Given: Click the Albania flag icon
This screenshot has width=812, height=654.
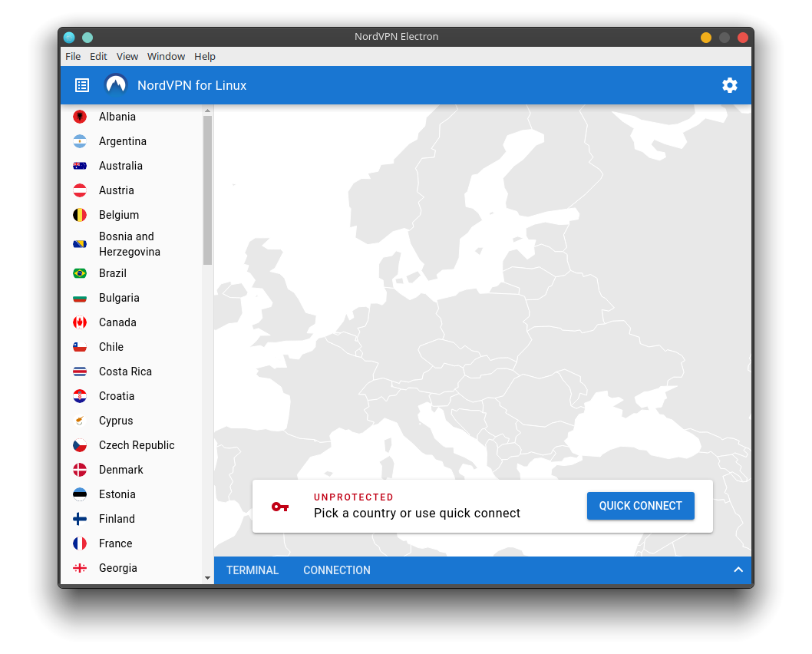Looking at the screenshot, I should [x=80, y=117].
